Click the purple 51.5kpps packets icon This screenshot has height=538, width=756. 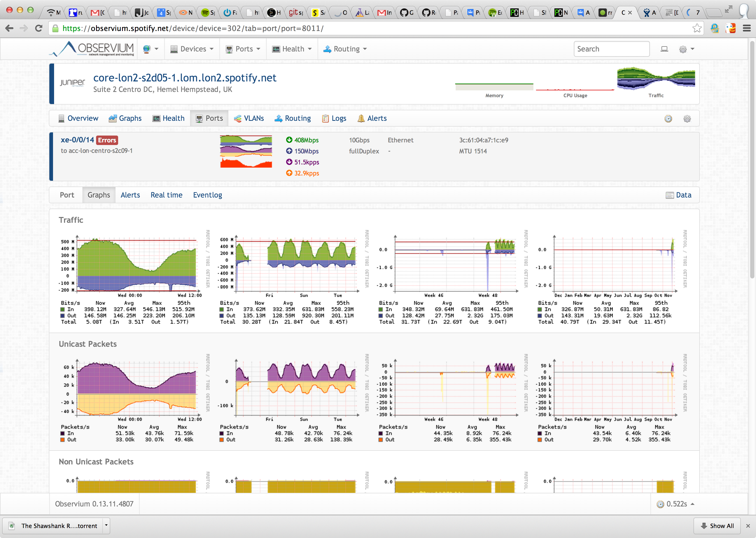pos(289,162)
